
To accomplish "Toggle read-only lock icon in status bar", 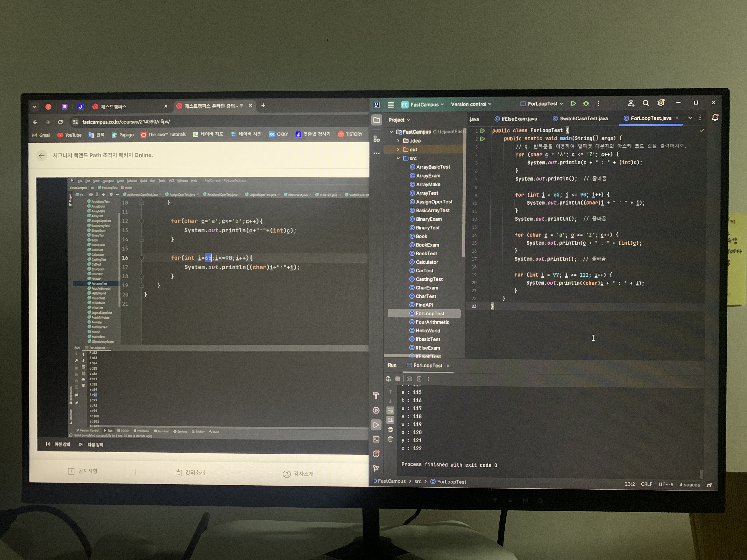I will pos(709,485).
